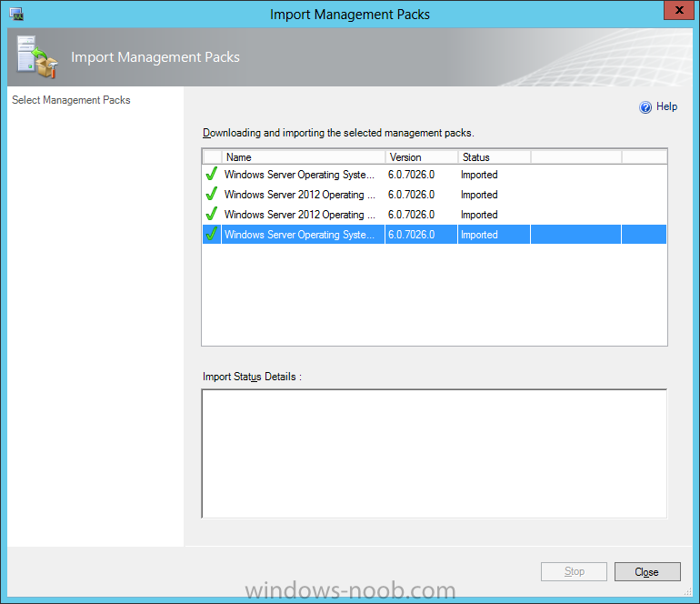Image resolution: width=700 pixels, height=604 pixels.
Task: Select the unhighlighted Windows Server Operating Syste... name
Action: 299,175
